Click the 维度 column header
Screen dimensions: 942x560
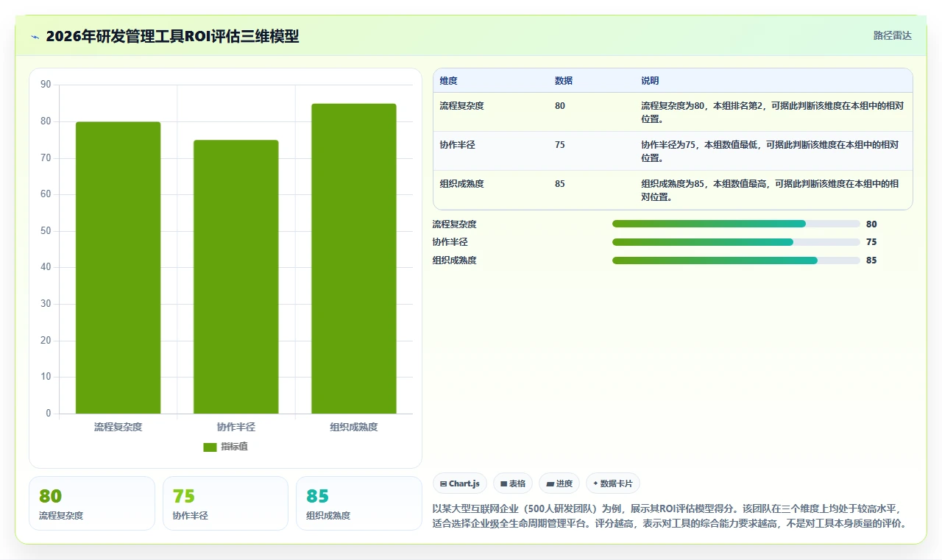tap(448, 80)
